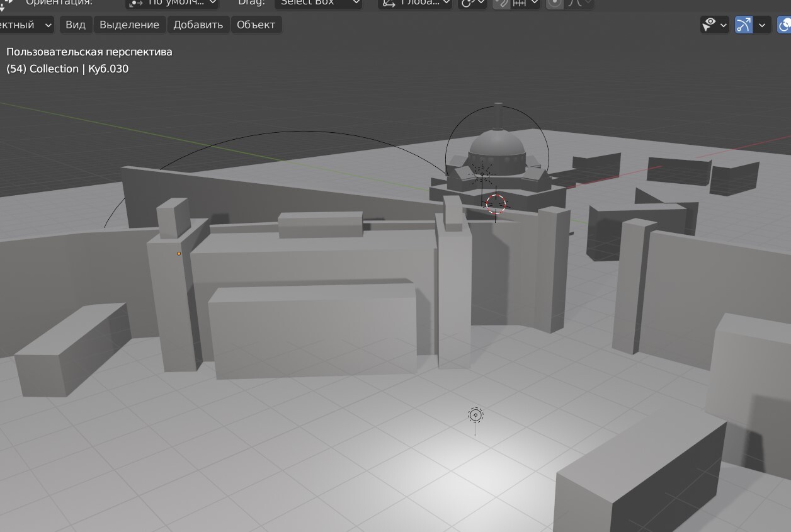791x532 pixels.
Task: Toggle snapping magnet icon
Action: pyautogui.click(x=501, y=3)
